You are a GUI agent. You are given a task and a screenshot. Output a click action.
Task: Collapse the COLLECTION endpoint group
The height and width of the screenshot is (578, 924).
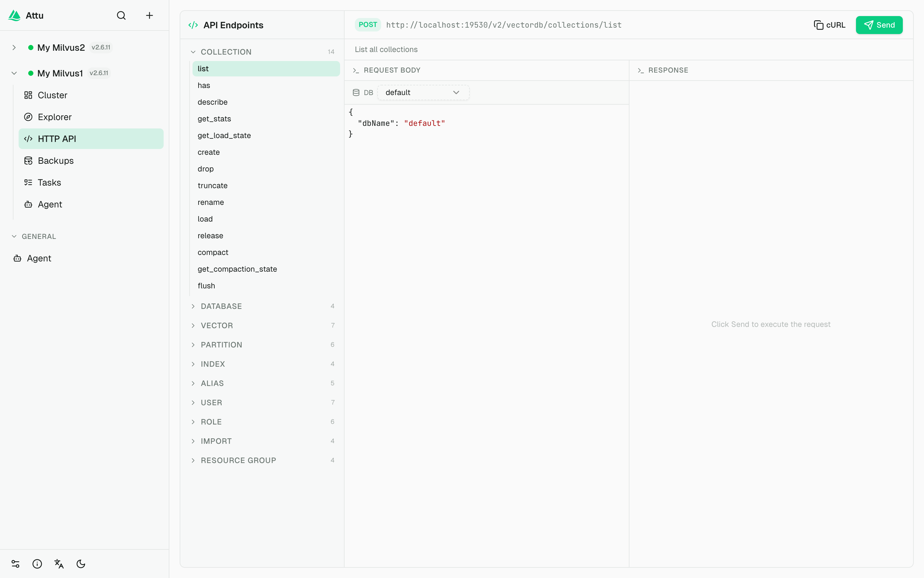tap(193, 52)
